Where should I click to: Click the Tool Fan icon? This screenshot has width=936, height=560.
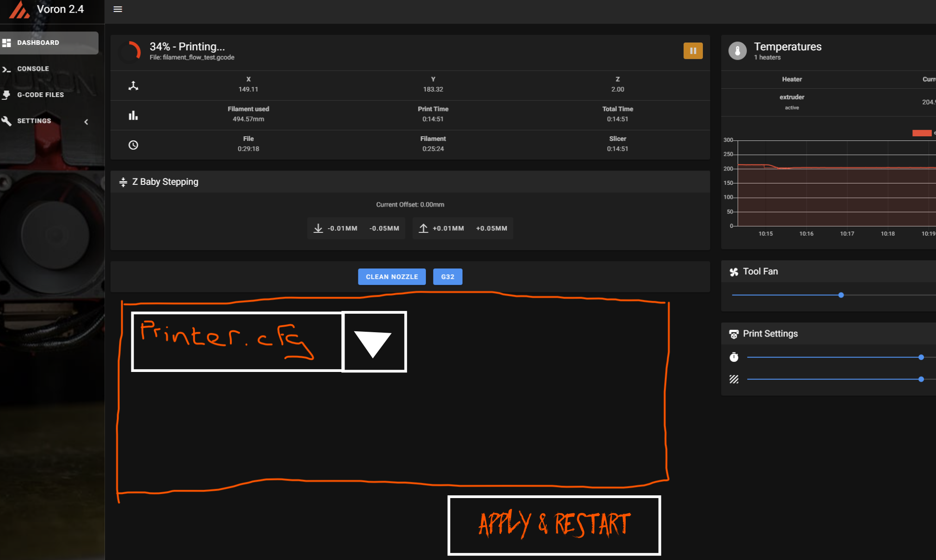[734, 272]
